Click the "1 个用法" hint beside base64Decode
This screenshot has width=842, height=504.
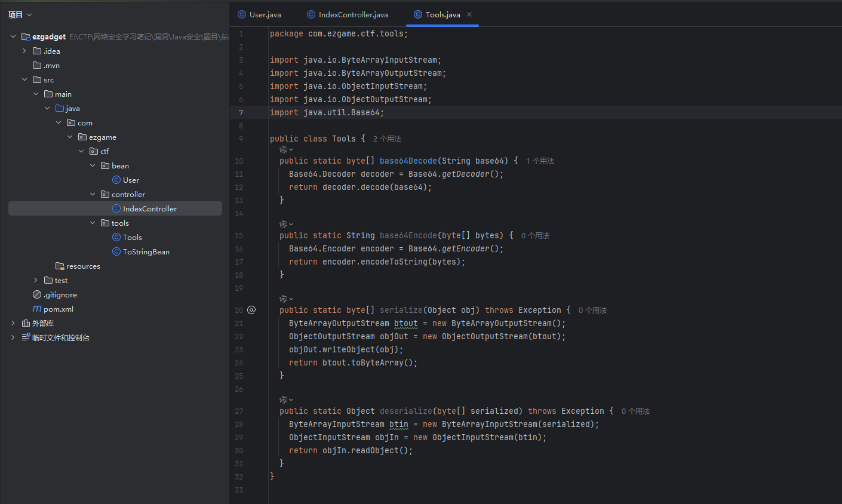pyautogui.click(x=540, y=161)
